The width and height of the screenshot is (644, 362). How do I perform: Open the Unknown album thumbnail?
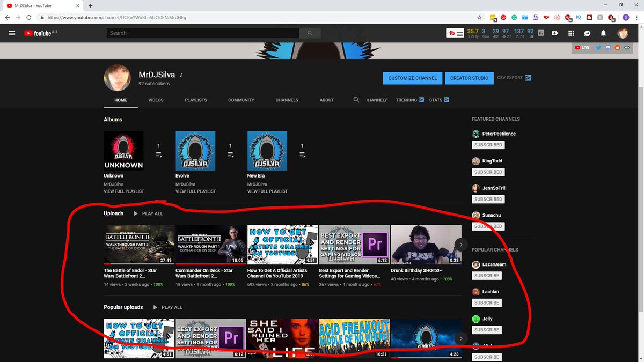click(123, 151)
